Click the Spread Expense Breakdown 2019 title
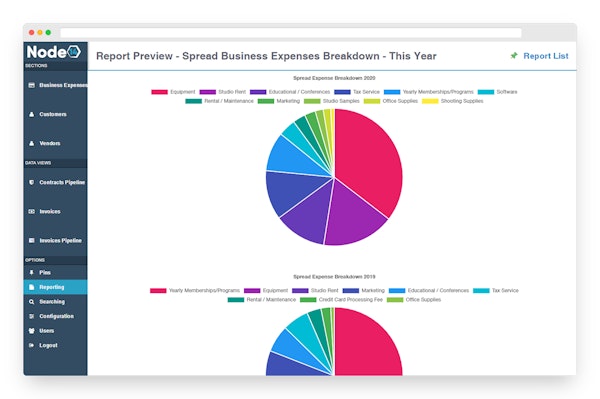600x399 pixels. pos(334,277)
